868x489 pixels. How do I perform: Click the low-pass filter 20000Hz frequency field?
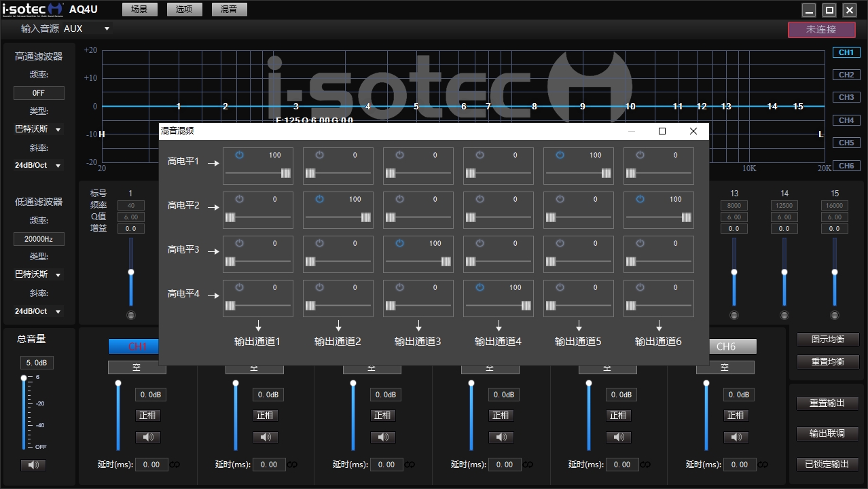[x=39, y=239]
